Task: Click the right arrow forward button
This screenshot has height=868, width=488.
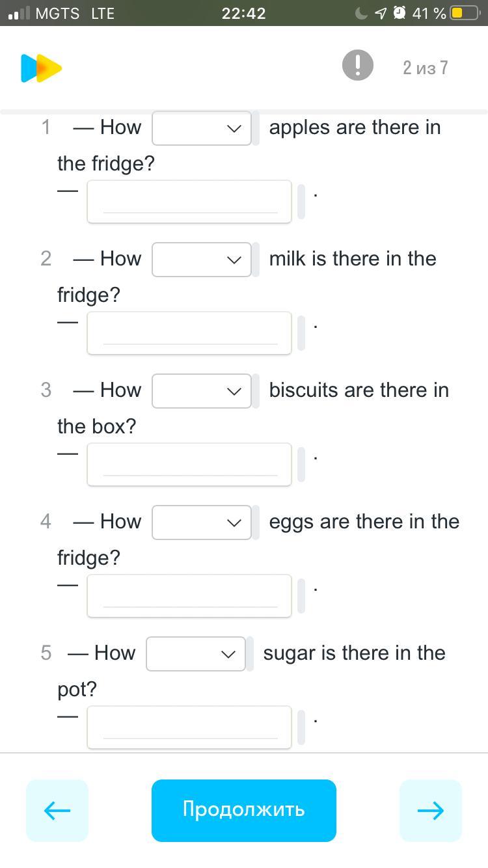Action: point(430,810)
